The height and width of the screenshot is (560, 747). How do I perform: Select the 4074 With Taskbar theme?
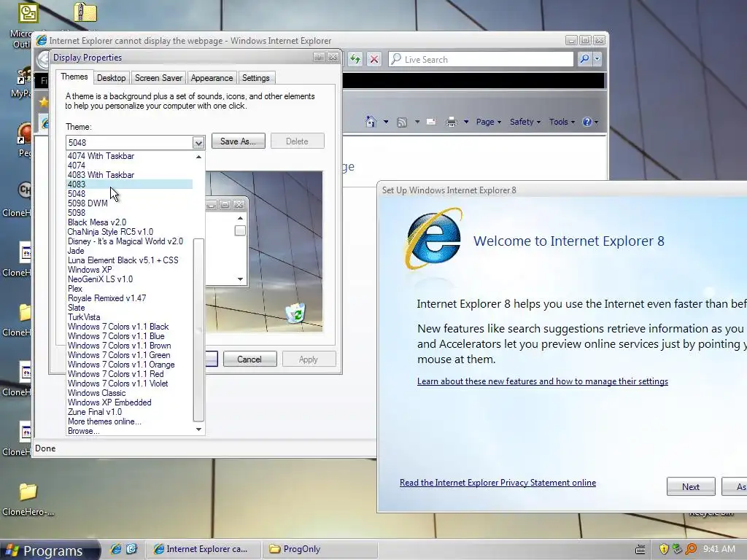point(130,156)
